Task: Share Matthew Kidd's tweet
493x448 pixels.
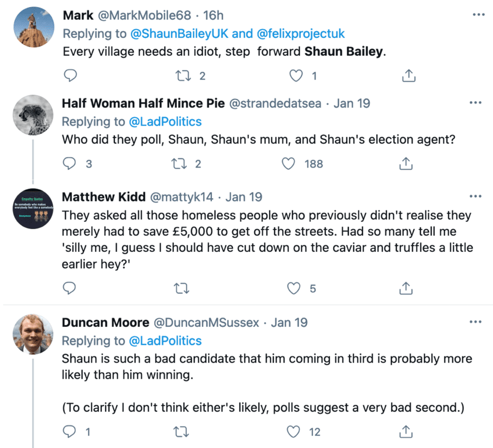Action: pos(406,288)
